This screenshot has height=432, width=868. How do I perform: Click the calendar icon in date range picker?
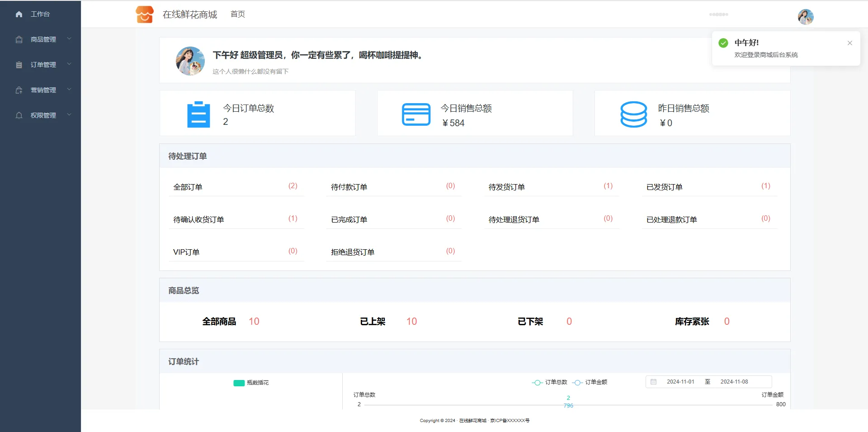click(653, 382)
